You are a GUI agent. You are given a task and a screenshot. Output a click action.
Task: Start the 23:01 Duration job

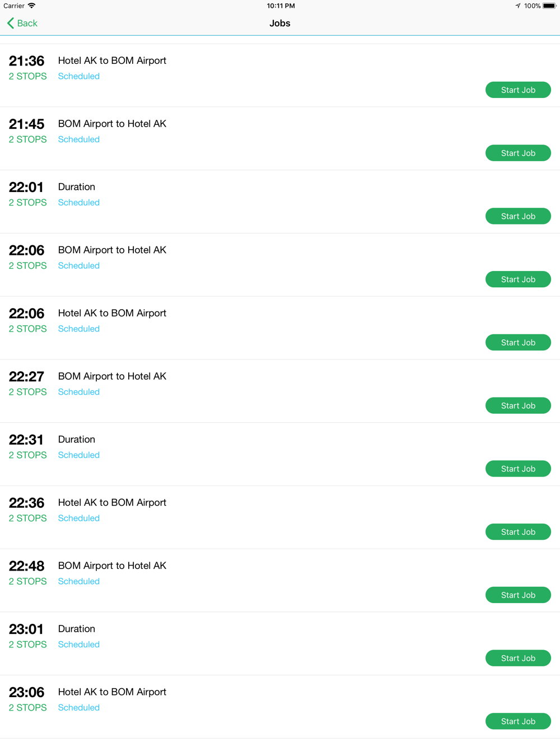click(x=518, y=658)
